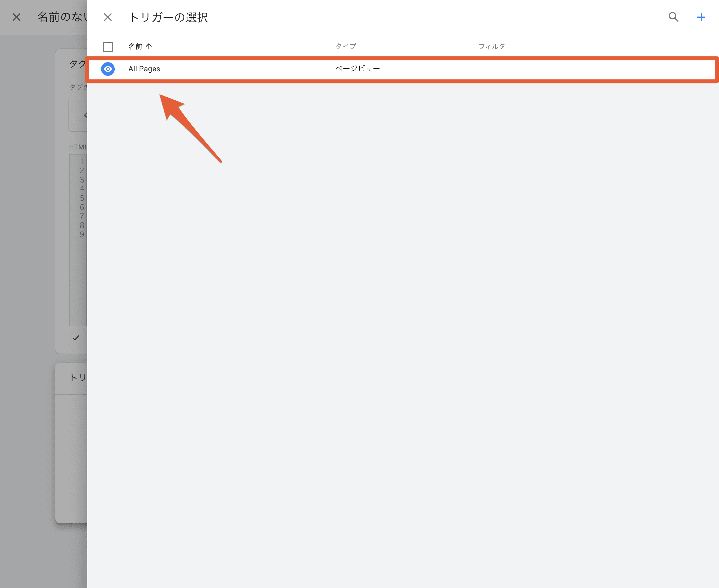Click the タイプ column header
719x588 pixels.
point(346,46)
